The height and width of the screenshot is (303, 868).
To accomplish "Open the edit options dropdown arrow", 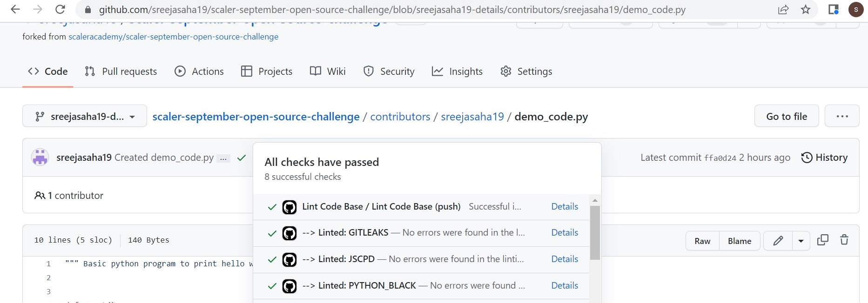I will [801, 241].
